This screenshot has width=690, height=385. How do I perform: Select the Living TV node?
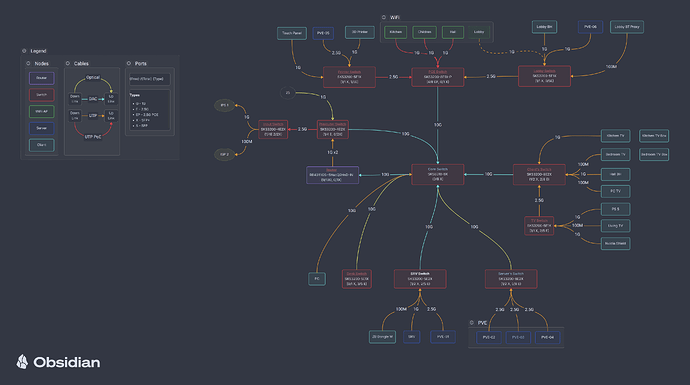pos(615,226)
